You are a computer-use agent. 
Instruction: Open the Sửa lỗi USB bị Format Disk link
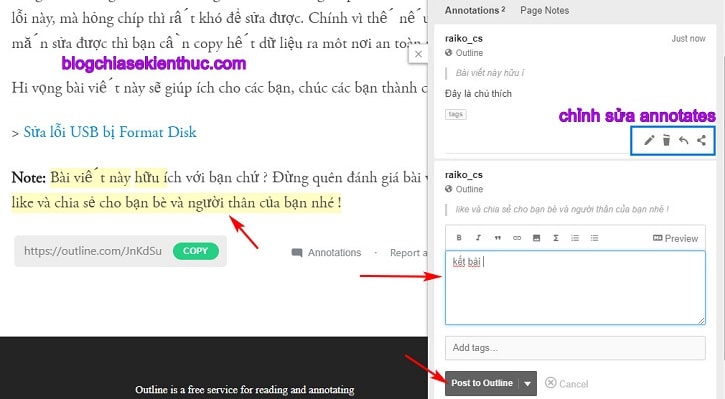pyautogui.click(x=110, y=132)
